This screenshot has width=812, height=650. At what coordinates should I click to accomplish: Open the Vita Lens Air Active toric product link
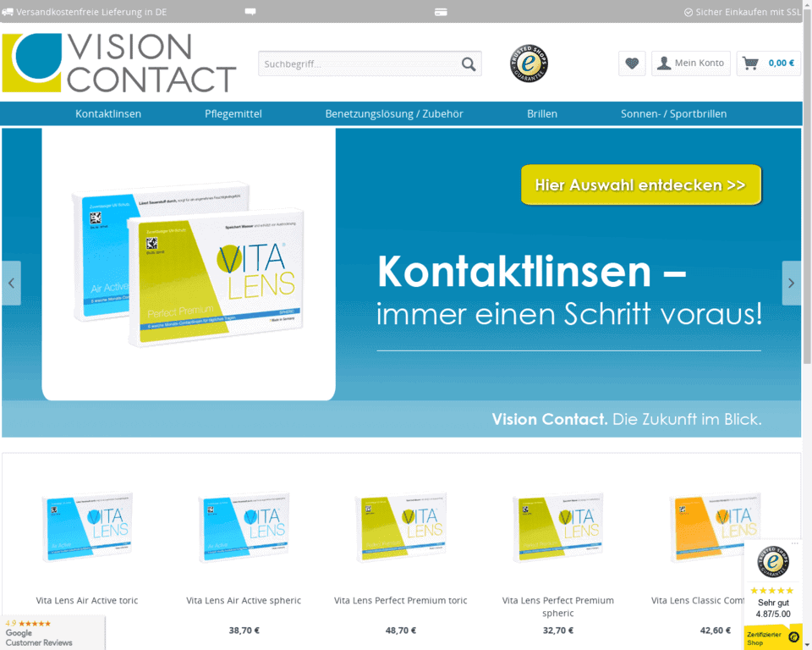[86, 600]
